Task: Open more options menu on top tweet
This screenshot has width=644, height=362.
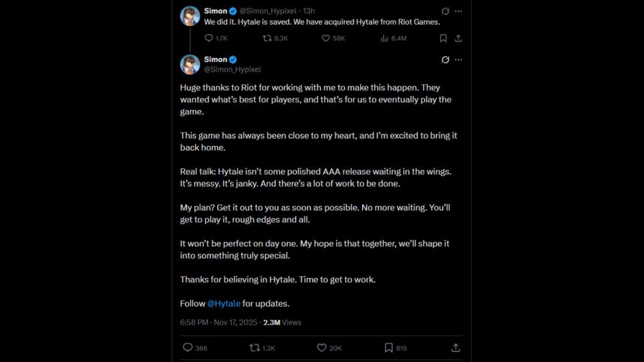Action: (458, 11)
